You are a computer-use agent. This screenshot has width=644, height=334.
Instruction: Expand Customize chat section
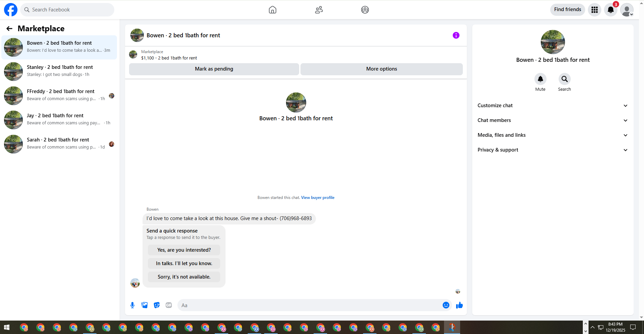pos(553,106)
